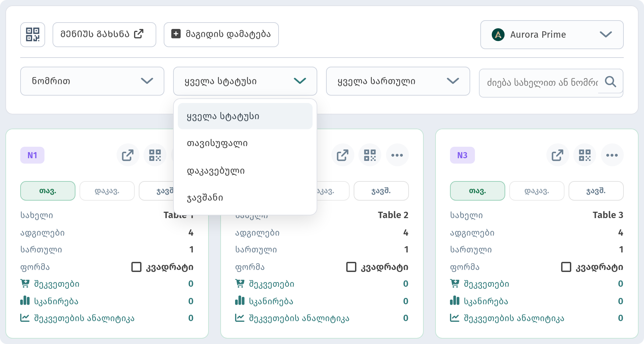Open the menu via მენიუს გახსნა button
Viewport: 644px width, 344px height.
click(x=104, y=35)
